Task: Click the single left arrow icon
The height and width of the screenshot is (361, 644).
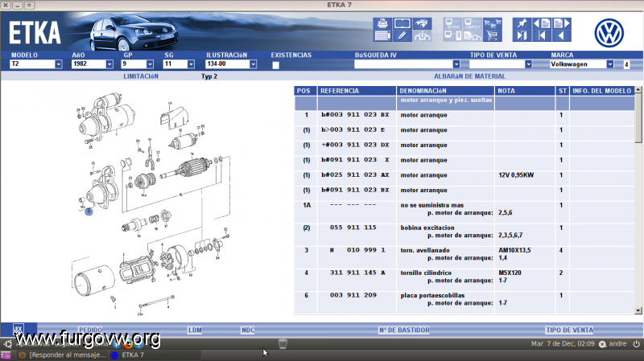Action: tap(561, 35)
